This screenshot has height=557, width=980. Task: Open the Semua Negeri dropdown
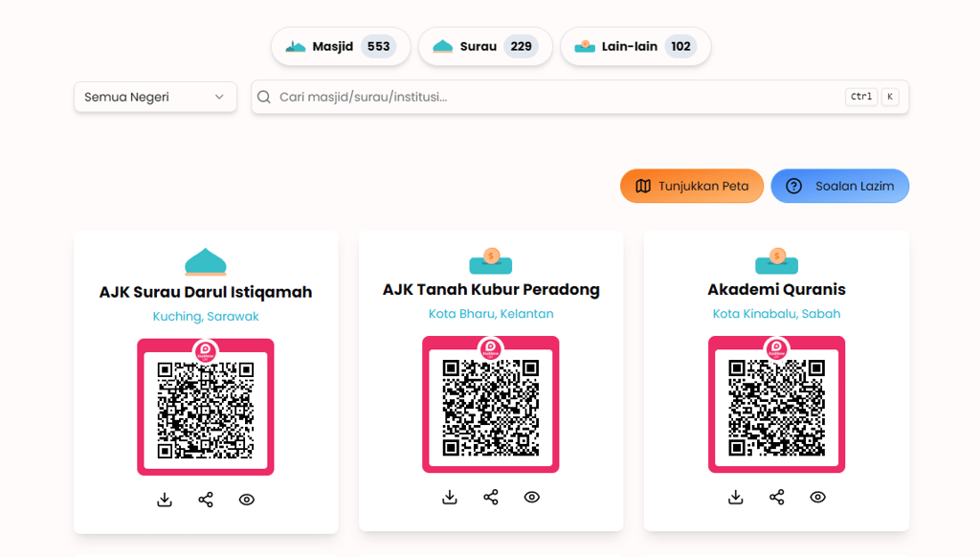click(x=155, y=97)
